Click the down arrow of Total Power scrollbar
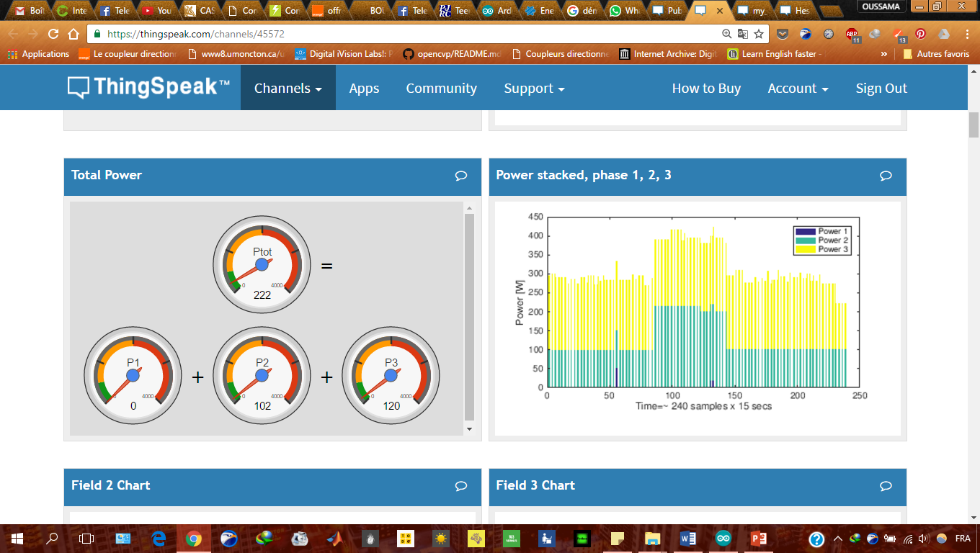This screenshot has height=553, width=980. (470, 429)
